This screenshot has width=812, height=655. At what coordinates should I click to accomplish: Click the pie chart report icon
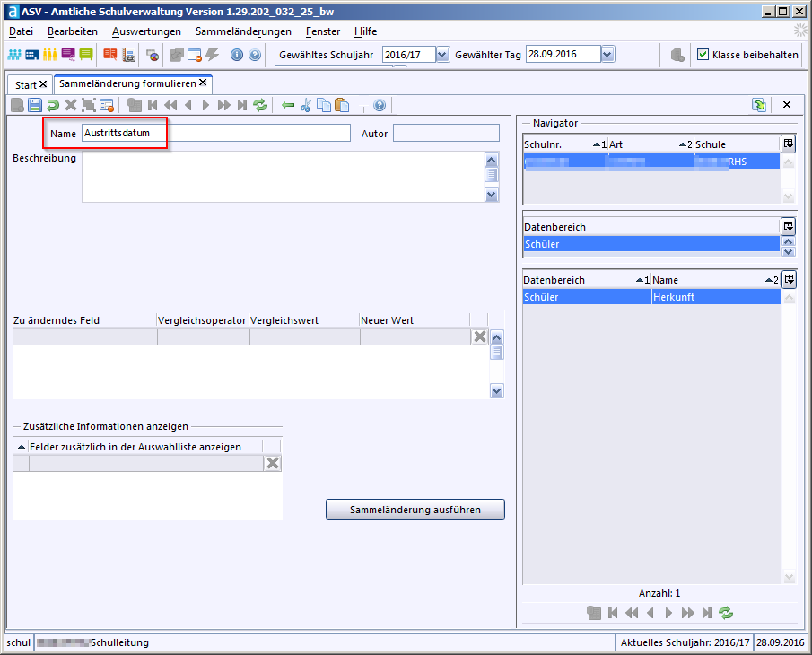tap(153, 55)
